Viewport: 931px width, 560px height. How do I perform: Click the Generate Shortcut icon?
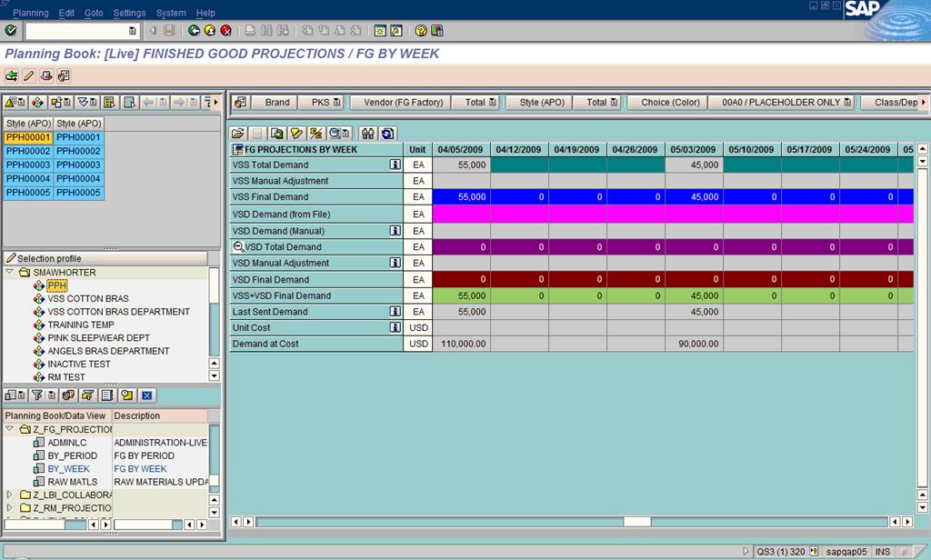tap(396, 30)
